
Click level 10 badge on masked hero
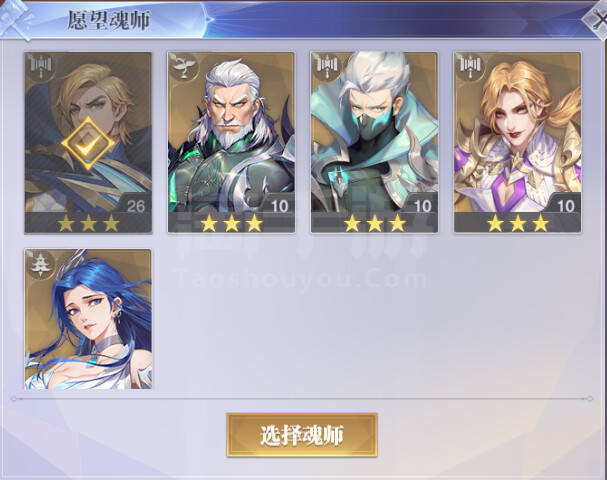[422, 206]
